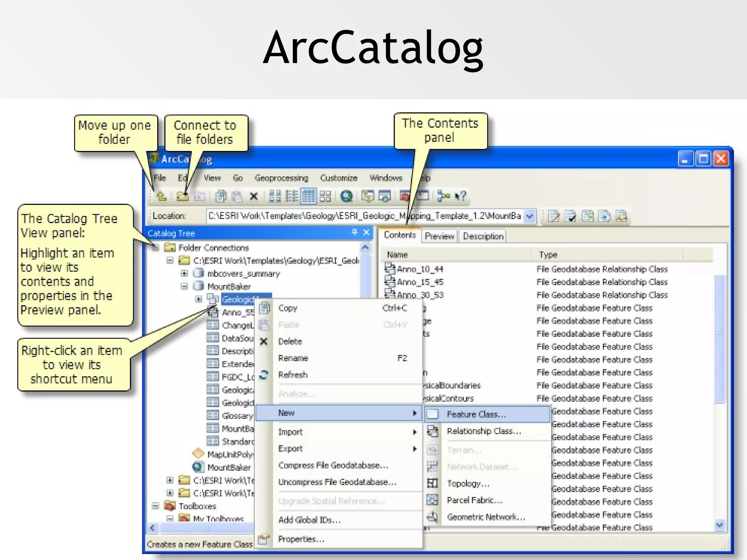Choose Copy in the context menu

[x=339, y=308]
